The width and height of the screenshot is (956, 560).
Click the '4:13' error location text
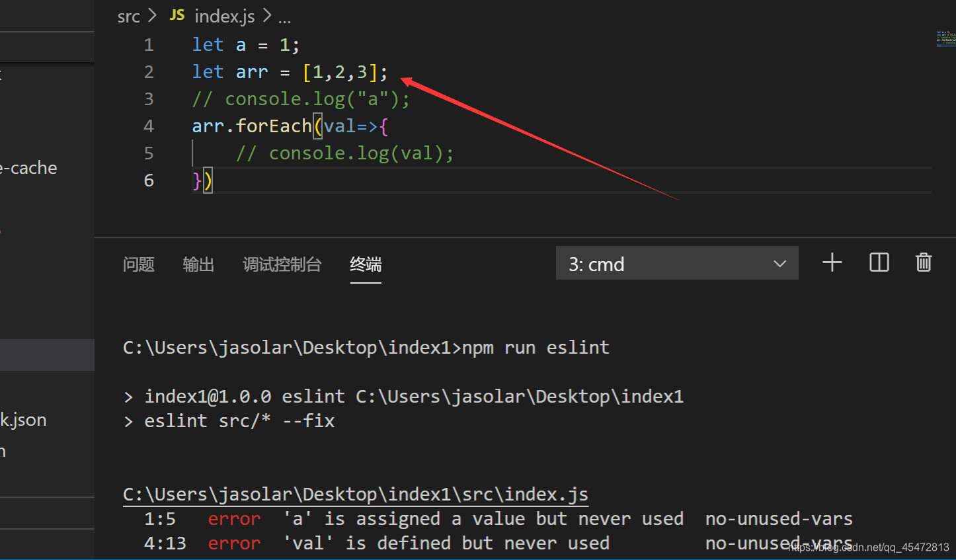[165, 543]
